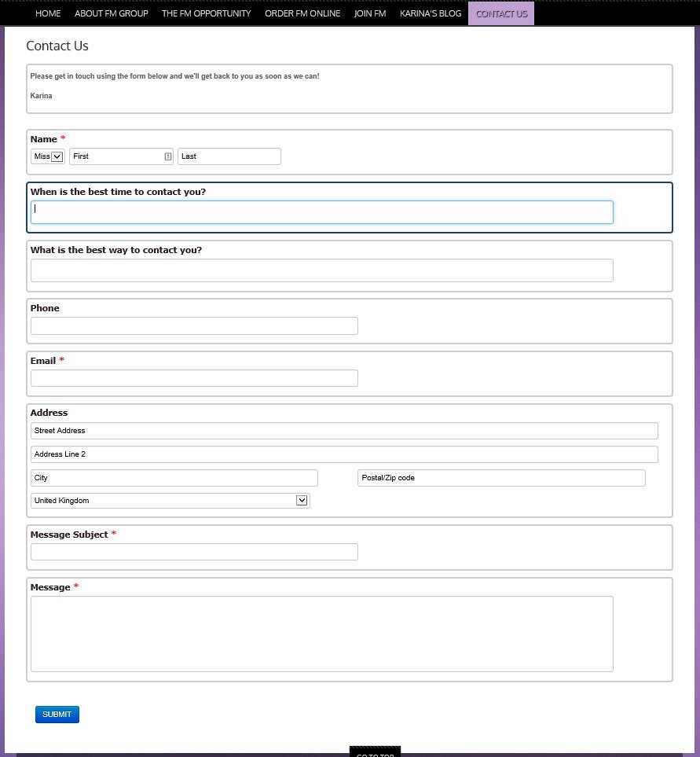Focus the best way to contact field

(321, 270)
